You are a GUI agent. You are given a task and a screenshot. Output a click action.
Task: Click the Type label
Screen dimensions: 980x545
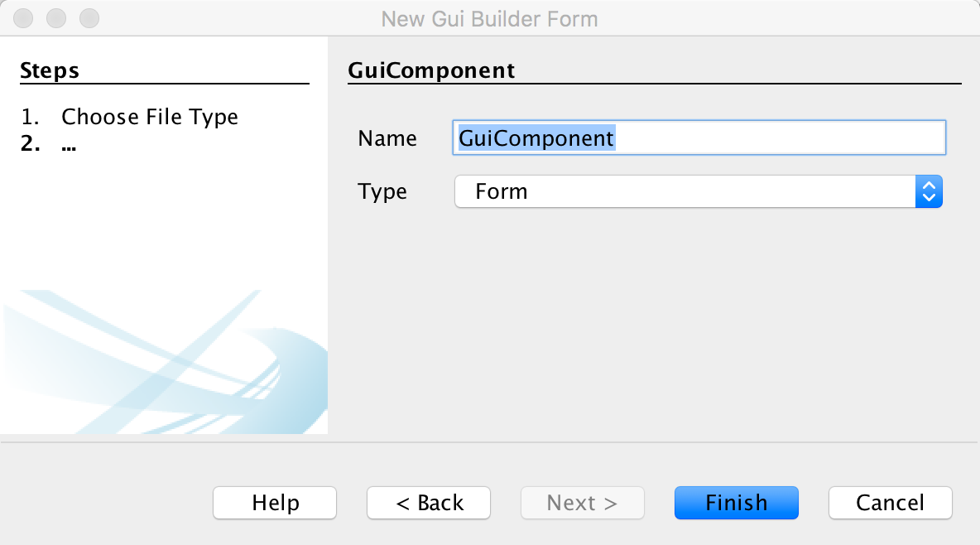pos(382,191)
